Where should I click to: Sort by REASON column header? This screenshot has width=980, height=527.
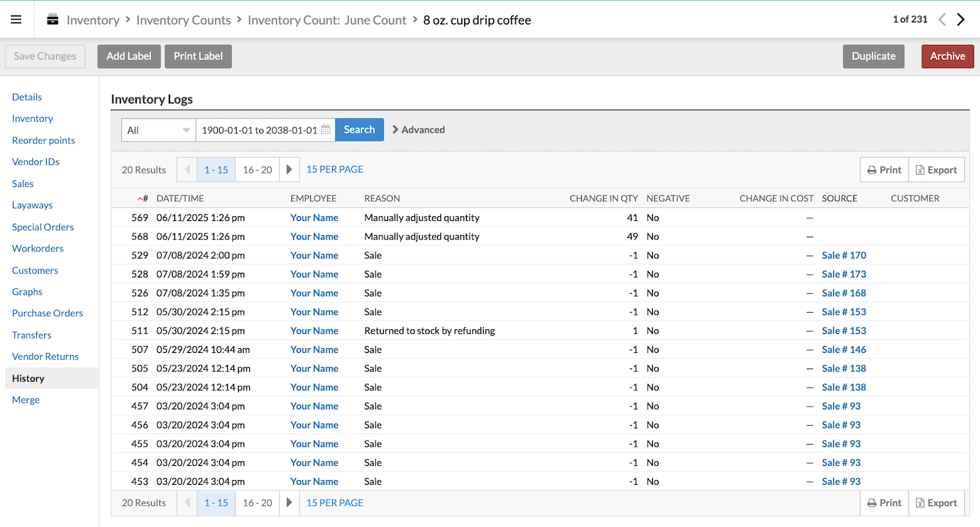coord(382,199)
